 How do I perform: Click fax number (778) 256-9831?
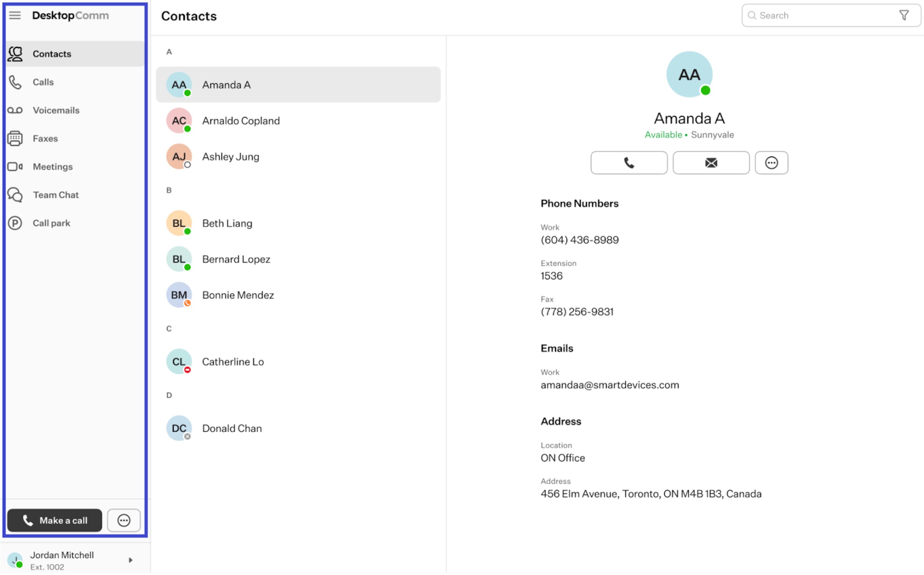(x=577, y=312)
